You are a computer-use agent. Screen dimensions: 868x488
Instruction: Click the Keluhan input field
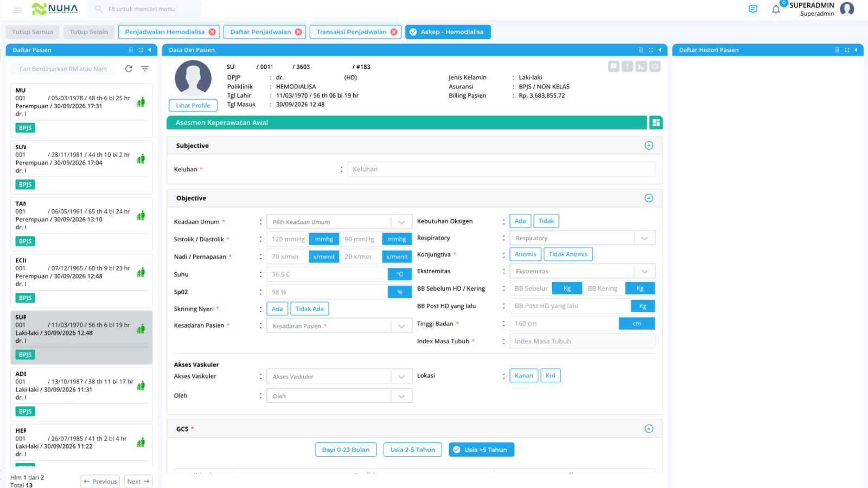pos(501,169)
